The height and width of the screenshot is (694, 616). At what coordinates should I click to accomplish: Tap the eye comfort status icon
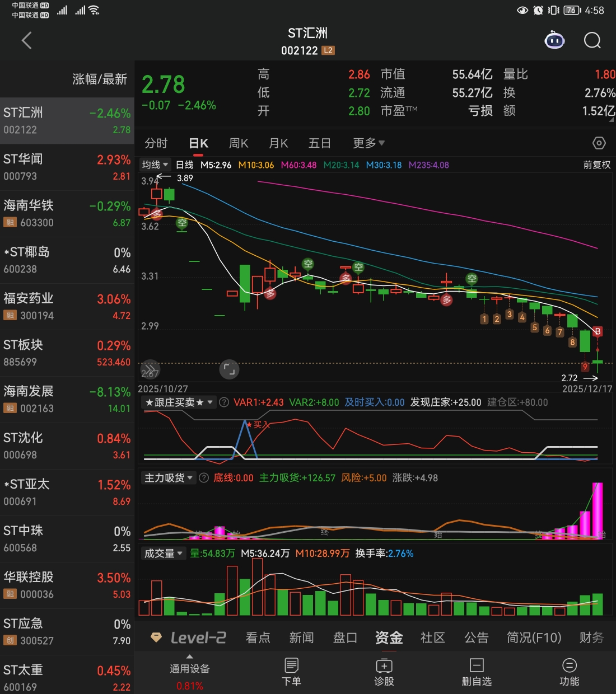point(522,10)
